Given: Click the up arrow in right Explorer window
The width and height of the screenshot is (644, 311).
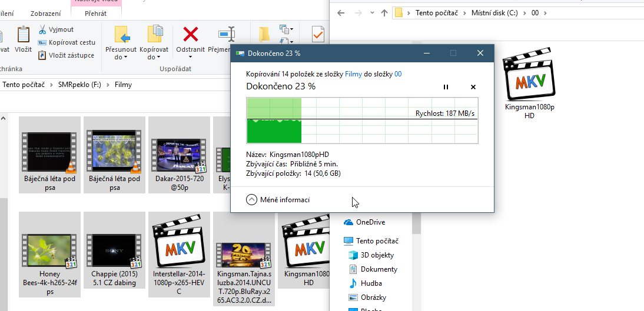Looking at the screenshot, I should click(x=384, y=13).
